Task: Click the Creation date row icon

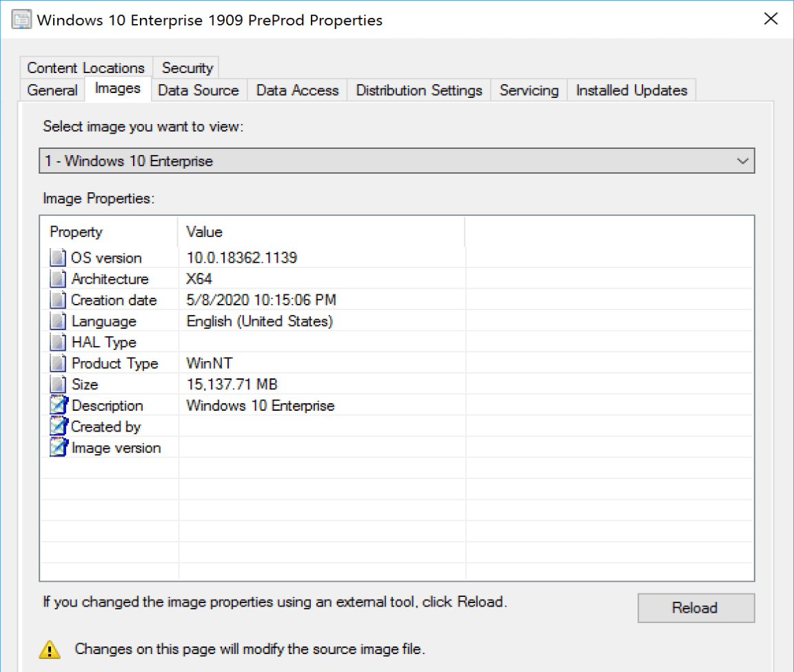Action: (59, 301)
